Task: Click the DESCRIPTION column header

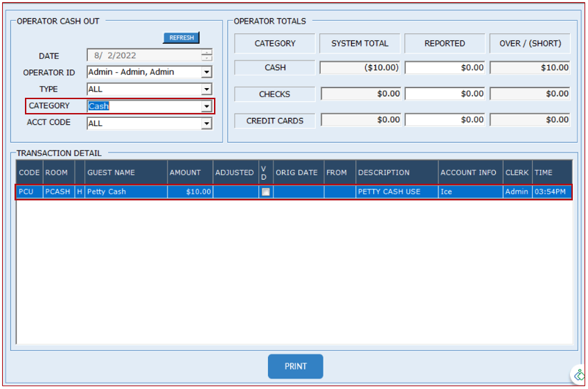Action: [x=396, y=173]
